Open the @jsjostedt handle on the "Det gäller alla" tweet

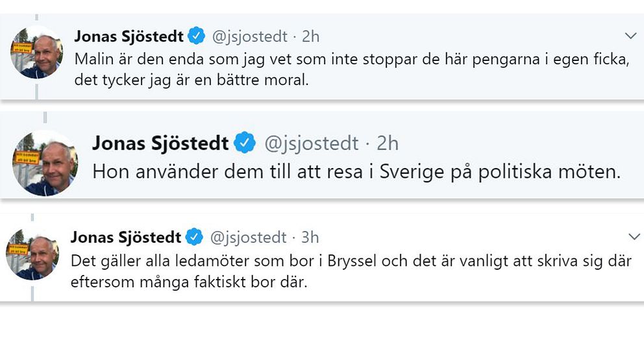point(247,237)
